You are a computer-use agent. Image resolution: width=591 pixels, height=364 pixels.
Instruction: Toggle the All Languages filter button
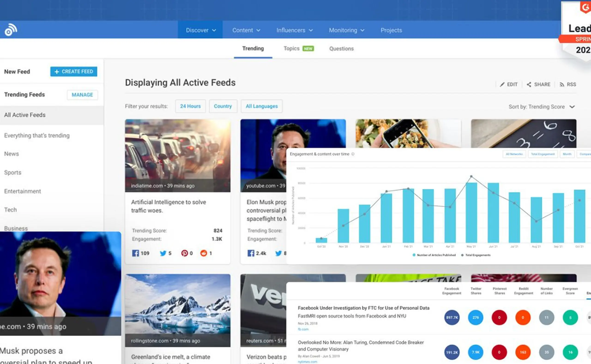(262, 106)
